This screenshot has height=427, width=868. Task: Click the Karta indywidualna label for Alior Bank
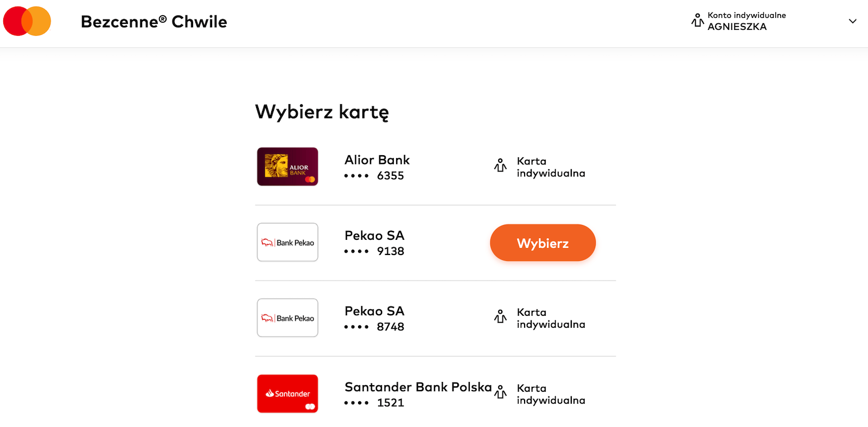(x=550, y=167)
